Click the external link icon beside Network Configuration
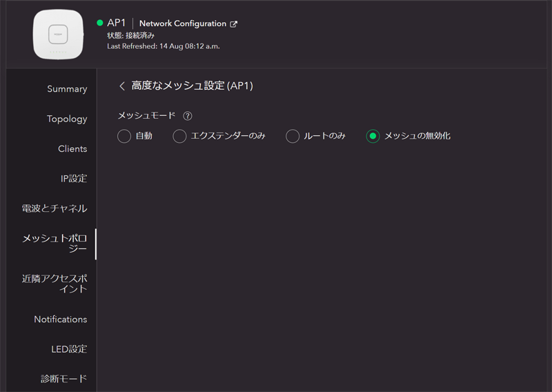Screen dimensions: 552x392 234,24
